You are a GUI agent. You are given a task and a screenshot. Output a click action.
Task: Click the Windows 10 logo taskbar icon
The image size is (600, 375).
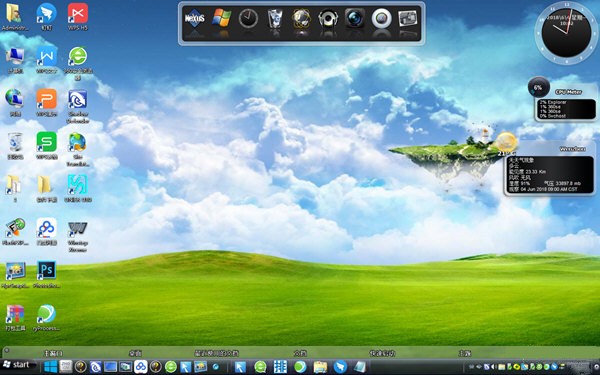tap(50, 367)
